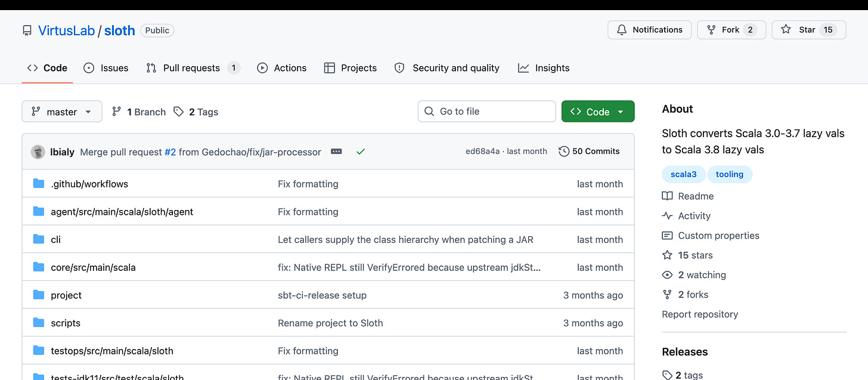The height and width of the screenshot is (380, 868).
Task: Open the Readme link in About
Action: [x=696, y=196]
